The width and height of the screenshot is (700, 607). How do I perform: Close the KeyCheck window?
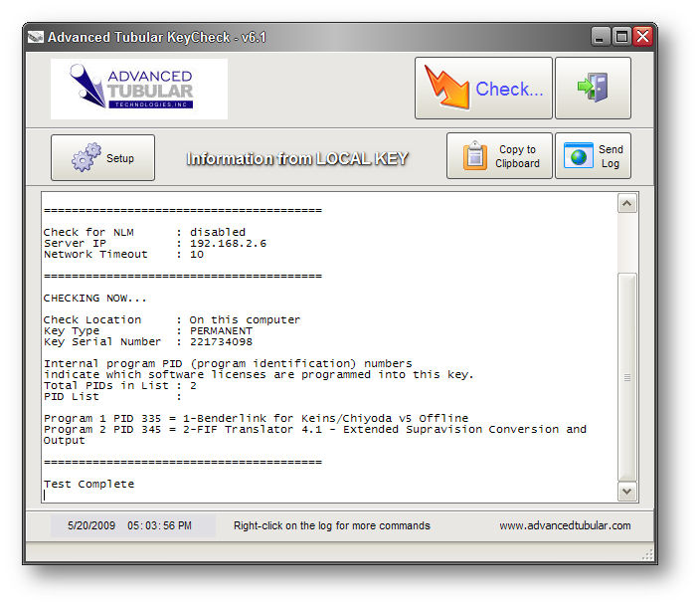pyautogui.click(x=643, y=37)
